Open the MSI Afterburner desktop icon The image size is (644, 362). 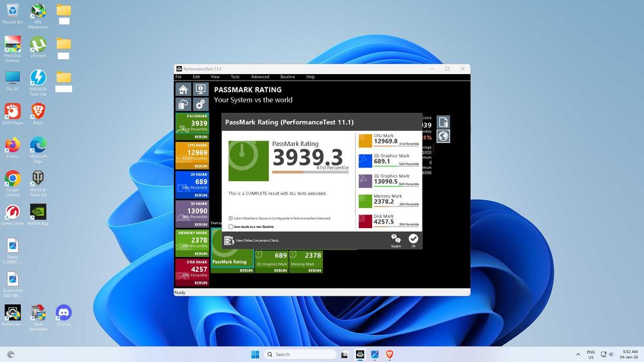(38, 16)
